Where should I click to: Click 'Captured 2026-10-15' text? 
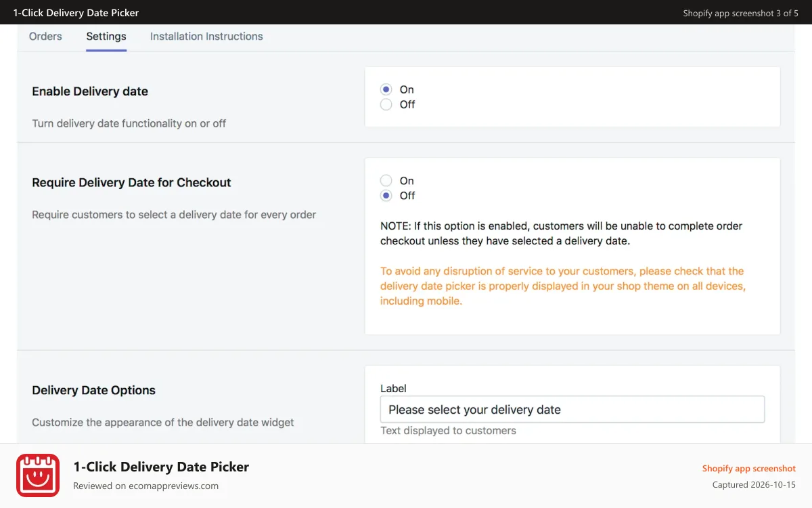(x=754, y=485)
